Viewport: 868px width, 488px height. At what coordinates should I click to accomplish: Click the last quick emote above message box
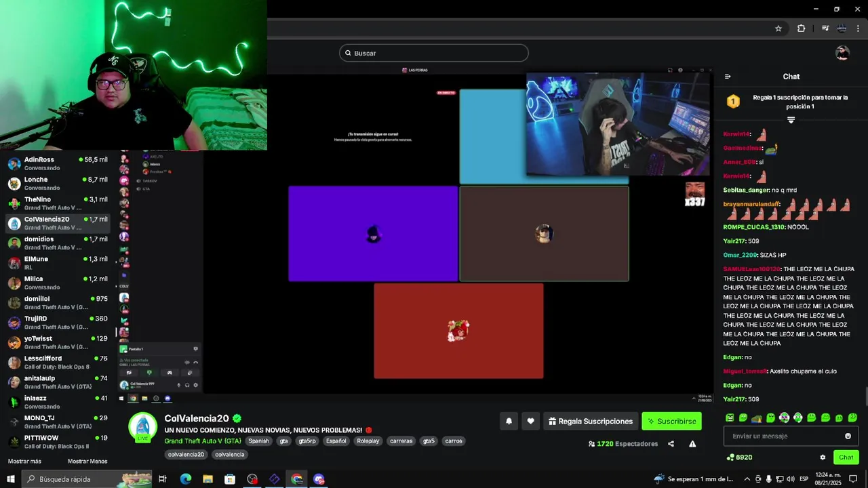853,418
